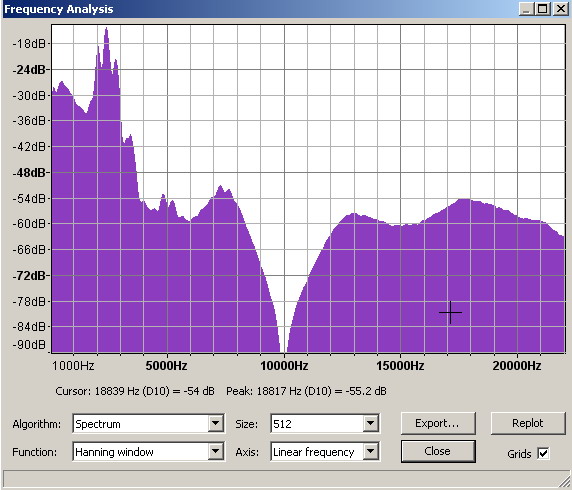This screenshot has height=490, width=572.
Task: Click the 20000Hz axis label
Action: pyautogui.click(x=517, y=366)
